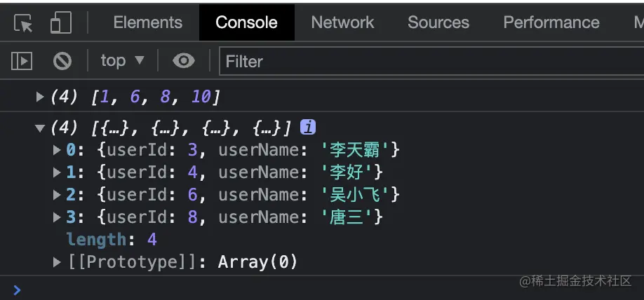
Task: Expand item 0 with userId 3
Action: pyautogui.click(x=57, y=150)
